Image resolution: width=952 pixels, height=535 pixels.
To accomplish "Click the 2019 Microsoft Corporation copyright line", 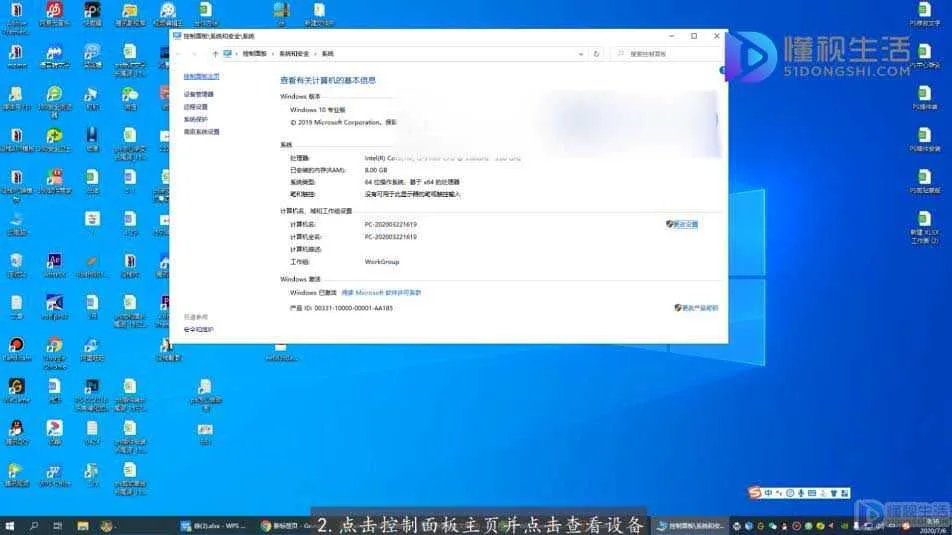I will (x=343, y=123).
